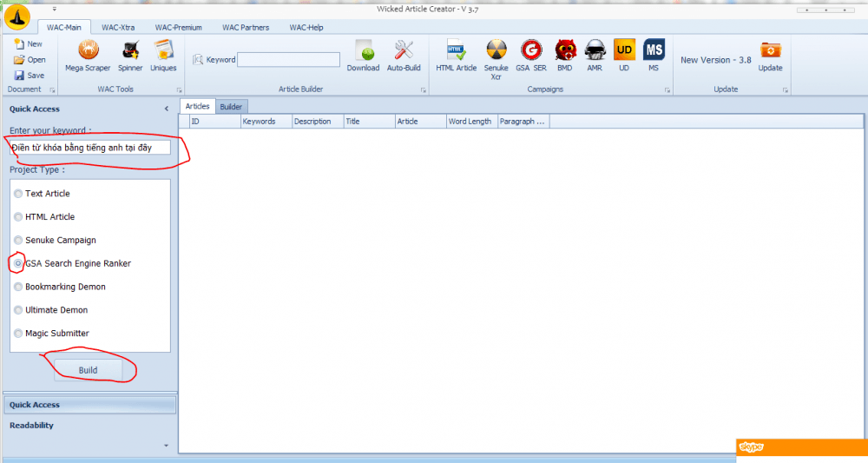Click the Enter your keyword field
The image size is (868, 463).
[89, 148]
